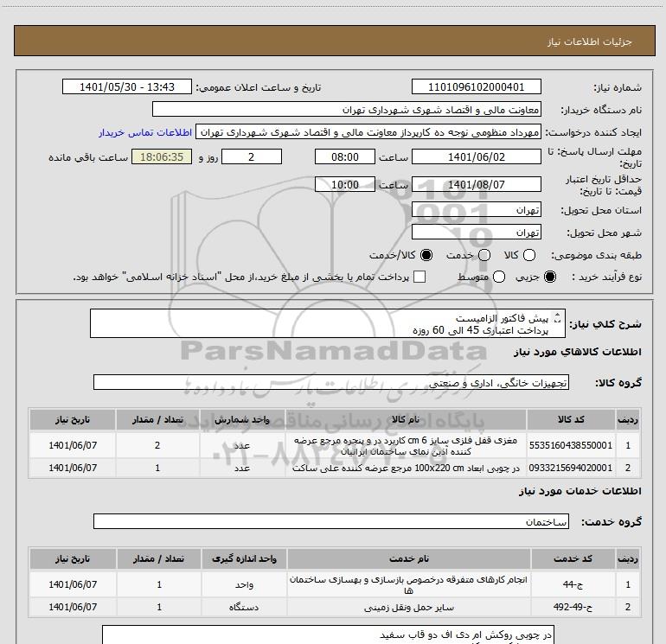
Task: Click service name سایر حمل ونقل زمینی
Action: [409, 608]
